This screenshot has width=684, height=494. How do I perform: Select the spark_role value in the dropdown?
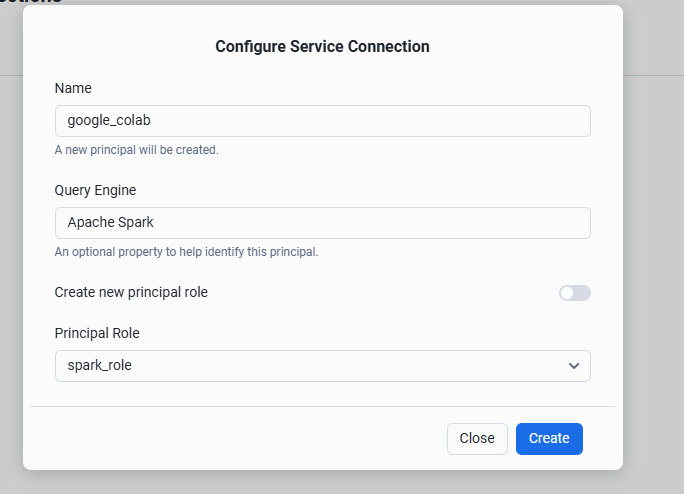tap(100, 366)
